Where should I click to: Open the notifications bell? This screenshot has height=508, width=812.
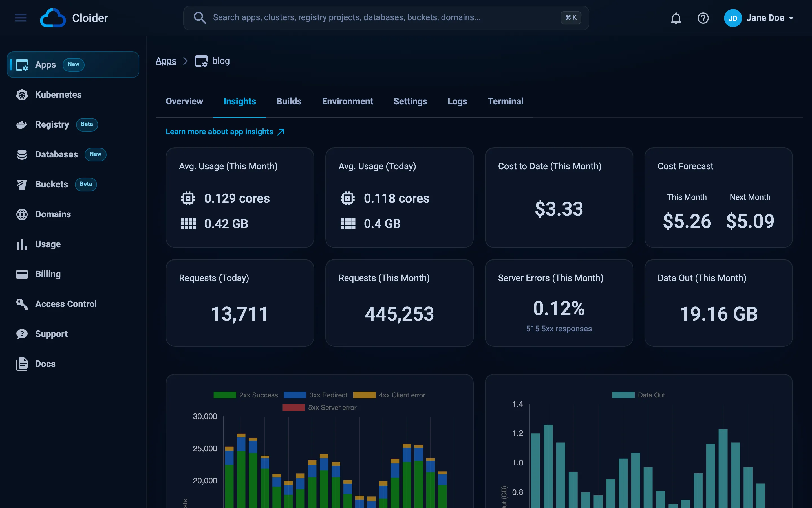[676, 18]
